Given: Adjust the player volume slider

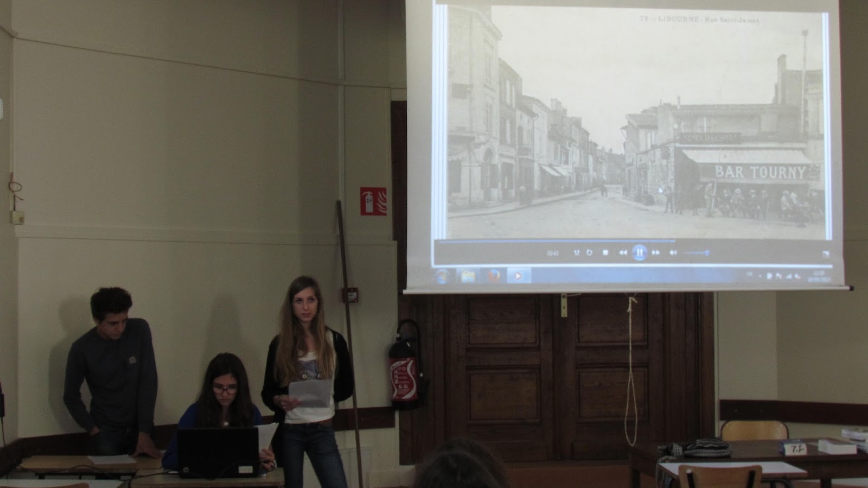Looking at the screenshot, I should pyautogui.click(x=695, y=252).
